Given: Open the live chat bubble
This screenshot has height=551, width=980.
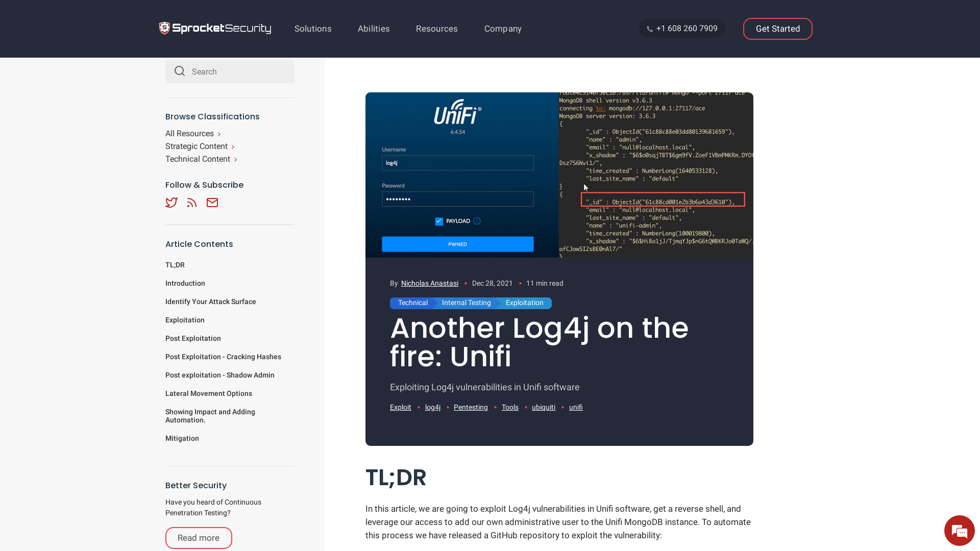Looking at the screenshot, I should pyautogui.click(x=959, y=531).
